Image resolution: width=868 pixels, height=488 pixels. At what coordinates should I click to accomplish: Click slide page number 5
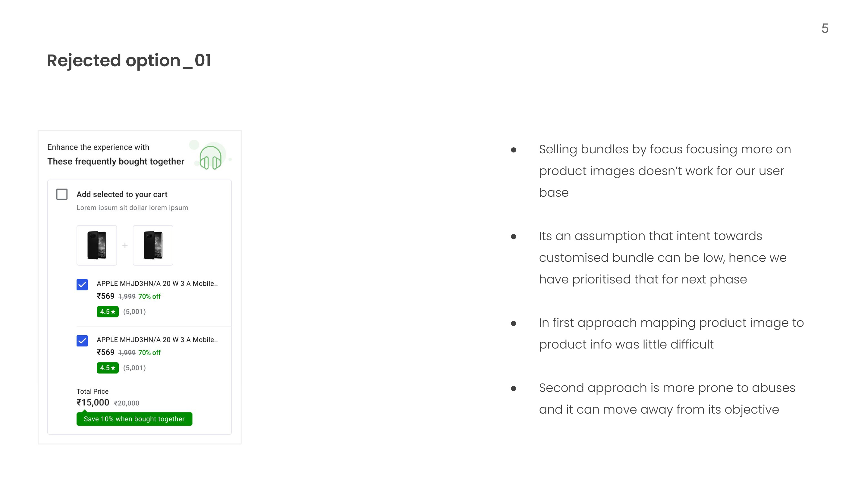[x=825, y=28]
